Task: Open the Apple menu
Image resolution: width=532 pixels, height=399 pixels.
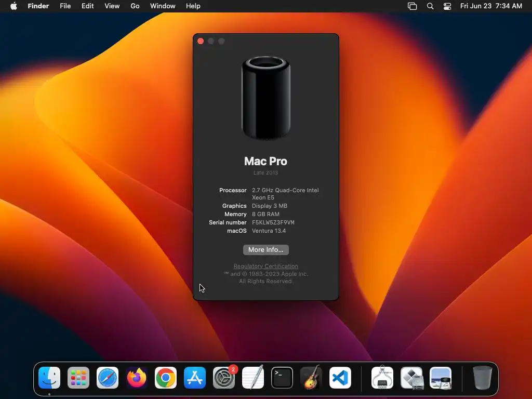Action: pyautogui.click(x=14, y=6)
